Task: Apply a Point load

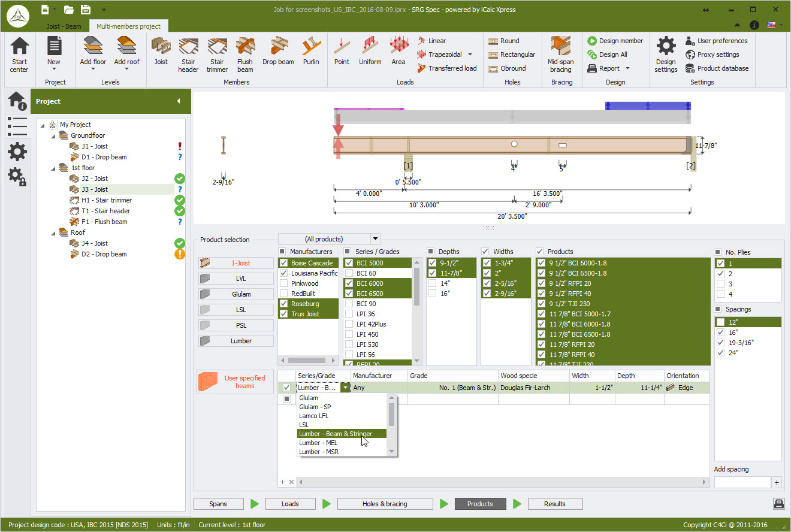Action: tap(342, 52)
